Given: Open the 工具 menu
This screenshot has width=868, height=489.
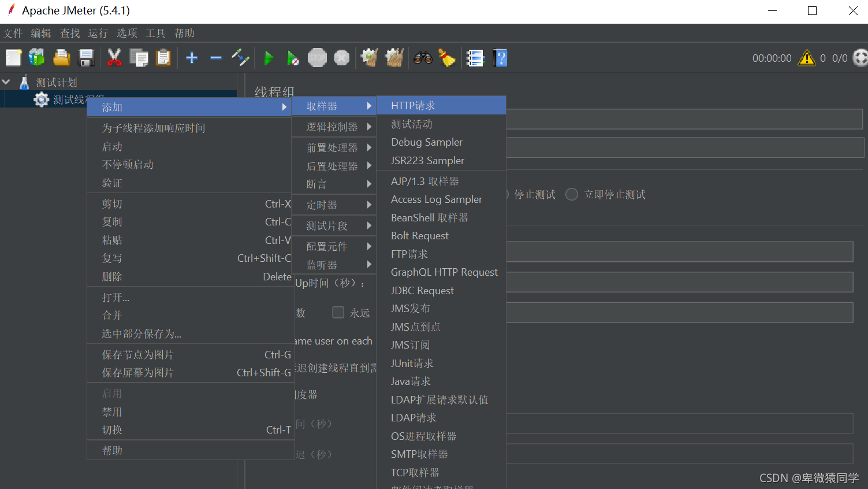Looking at the screenshot, I should pyautogui.click(x=155, y=33).
